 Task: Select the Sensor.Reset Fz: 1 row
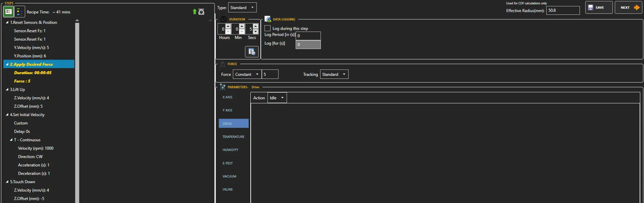pos(30,31)
